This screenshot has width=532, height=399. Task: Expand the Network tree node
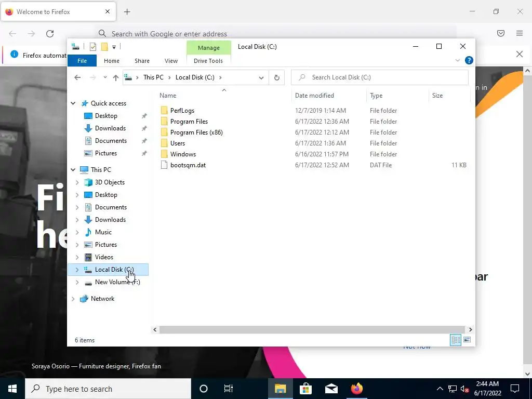73,299
